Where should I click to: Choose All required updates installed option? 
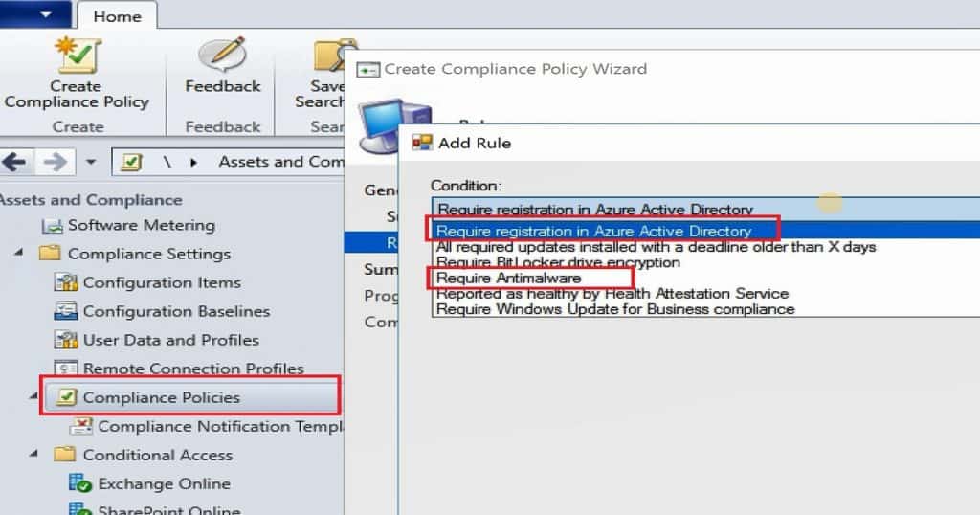coord(656,247)
